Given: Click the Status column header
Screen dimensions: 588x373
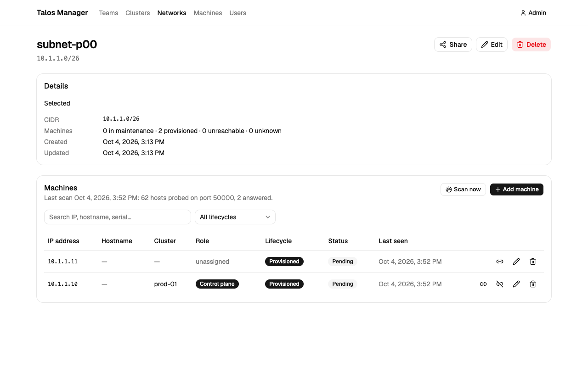Looking at the screenshot, I should (x=338, y=241).
